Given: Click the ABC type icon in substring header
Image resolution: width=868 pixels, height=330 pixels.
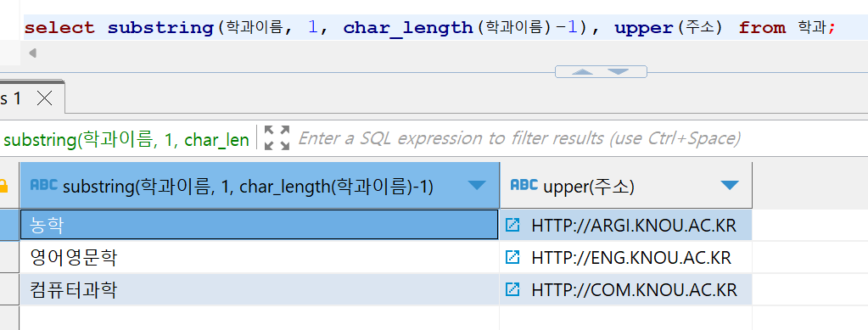Looking at the screenshot, I should click(44, 185).
